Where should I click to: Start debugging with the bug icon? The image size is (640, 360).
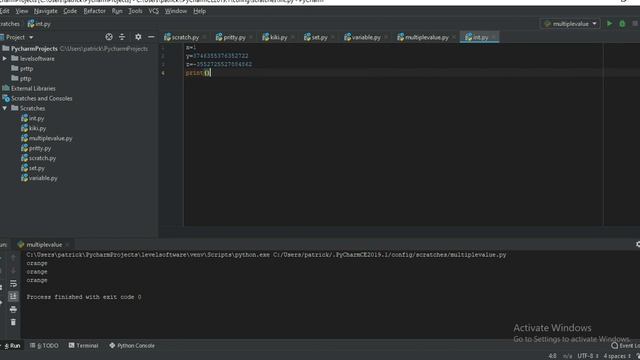click(622, 24)
